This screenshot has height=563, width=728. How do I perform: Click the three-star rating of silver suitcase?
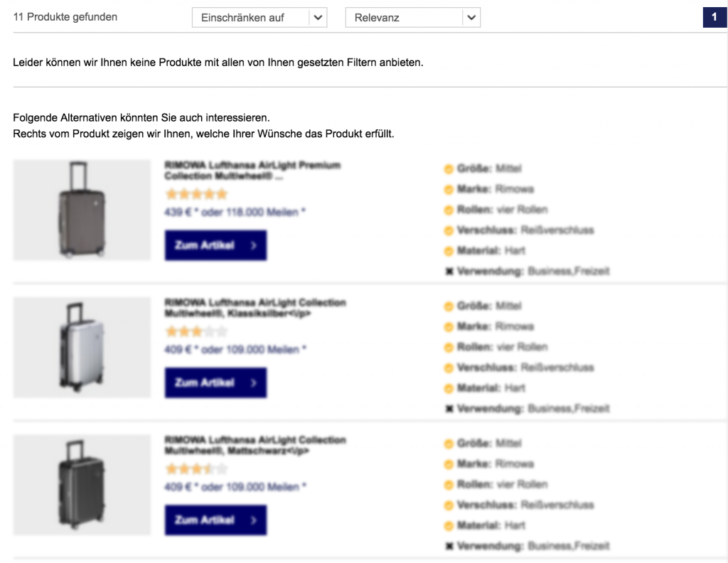point(196,331)
